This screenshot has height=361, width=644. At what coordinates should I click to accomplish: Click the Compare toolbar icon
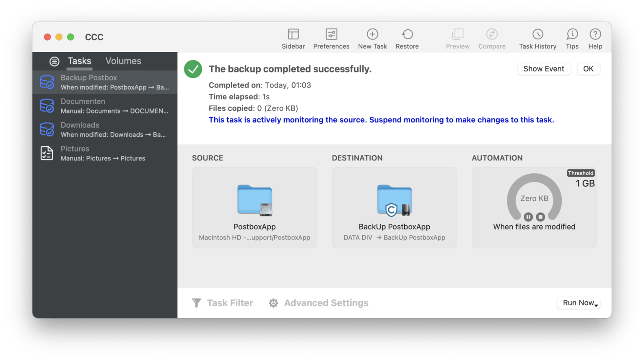click(492, 34)
